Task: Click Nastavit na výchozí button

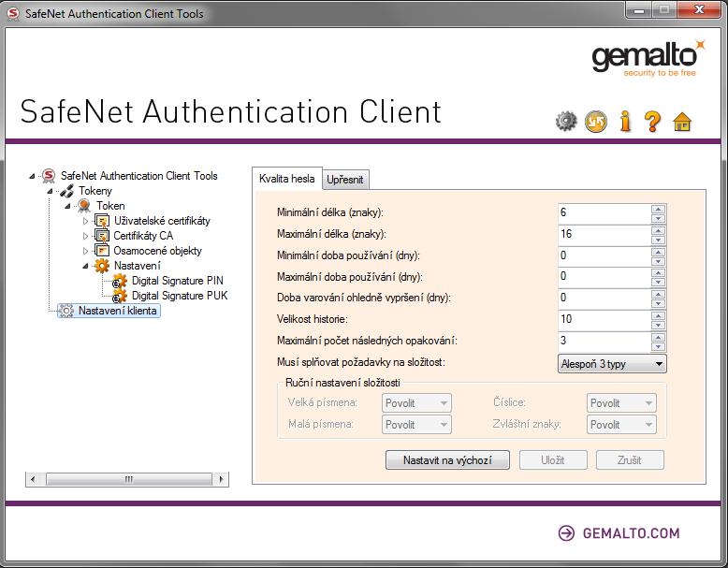Action: point(447,460)
